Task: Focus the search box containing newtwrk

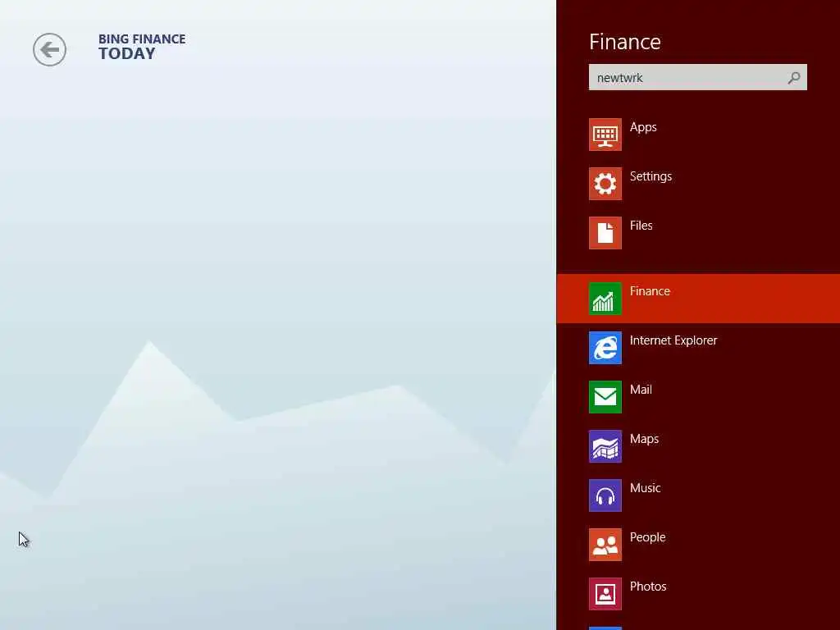Action: (x=697, y=78)
